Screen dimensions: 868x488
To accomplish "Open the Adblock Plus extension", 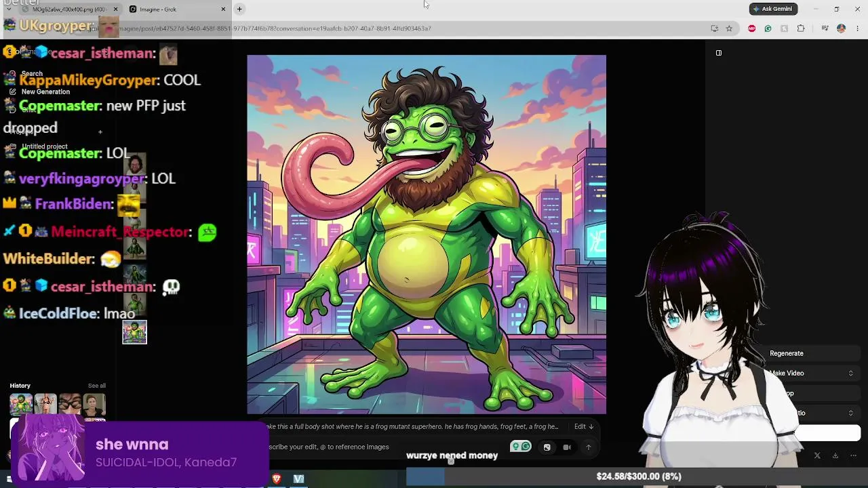I will coord(751,28).
